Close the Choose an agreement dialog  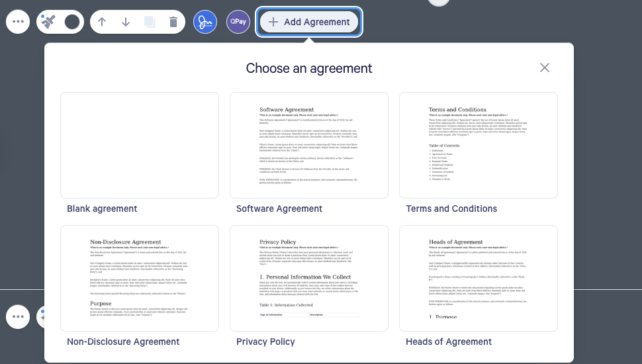[x=544, y=68]
